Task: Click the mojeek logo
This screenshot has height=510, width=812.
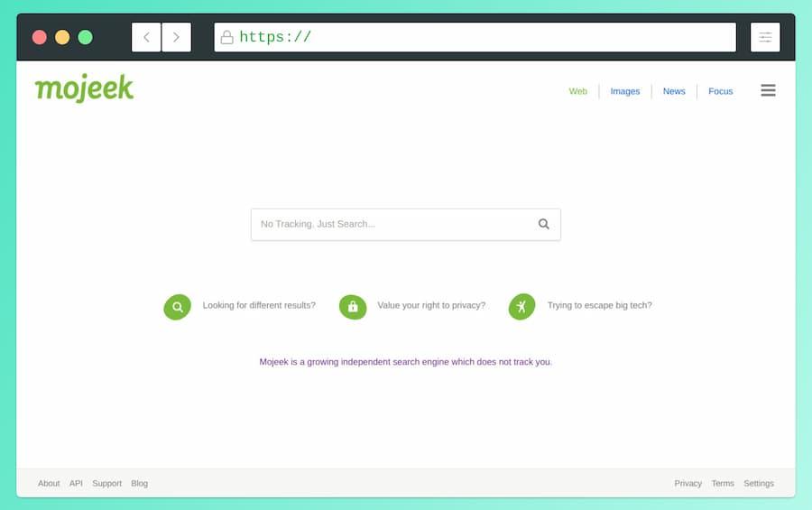Action: (84, 88)
